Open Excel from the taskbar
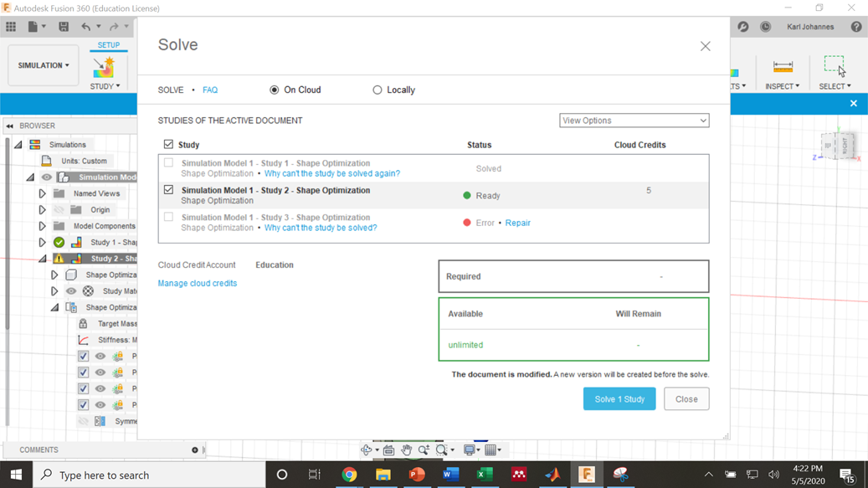 pyautogui.click(x=485, y=474)
